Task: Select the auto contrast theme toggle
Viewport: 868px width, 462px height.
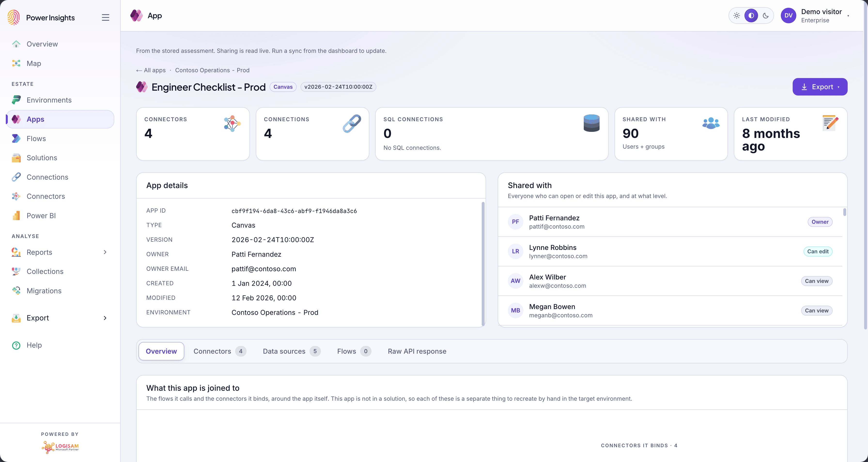Action: pos(751,16)
